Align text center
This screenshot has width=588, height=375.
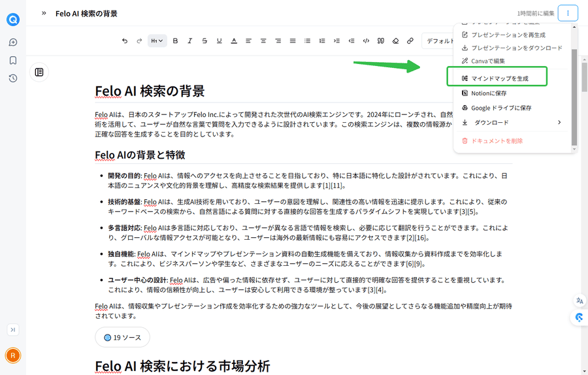click(263, 41)
